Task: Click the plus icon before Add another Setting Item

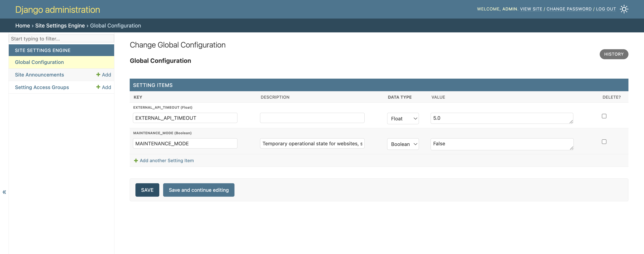Action: (x=136, y=161)
